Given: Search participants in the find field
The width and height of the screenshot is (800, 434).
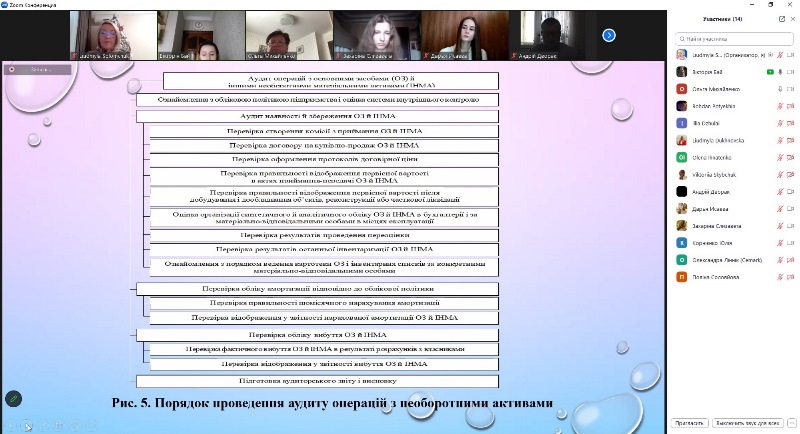Looking at the screenshot, I should pyautogui.click(x=734, y=39).
